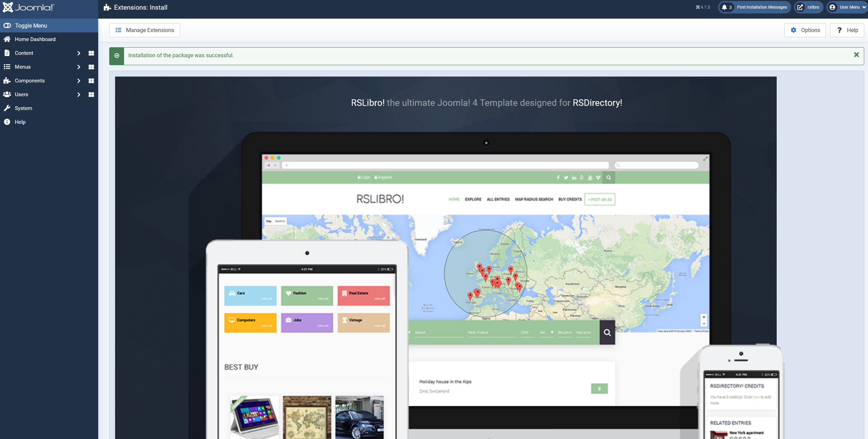Open the Content dashboard grid icon
Image resolution: width=868 pixels, height=439 pixels.
click(91, 53)
